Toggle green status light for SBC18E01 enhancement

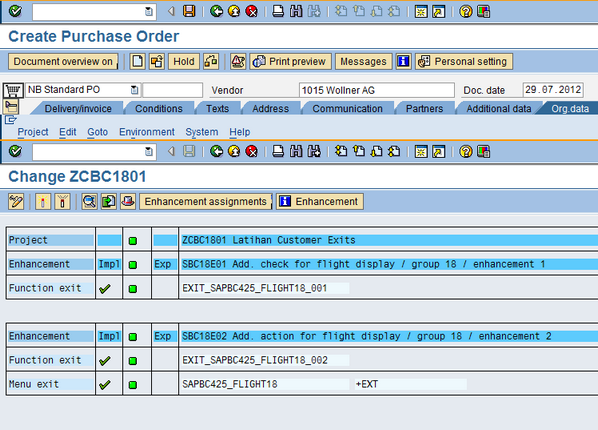pyautogui.click(x=133, y=265)
